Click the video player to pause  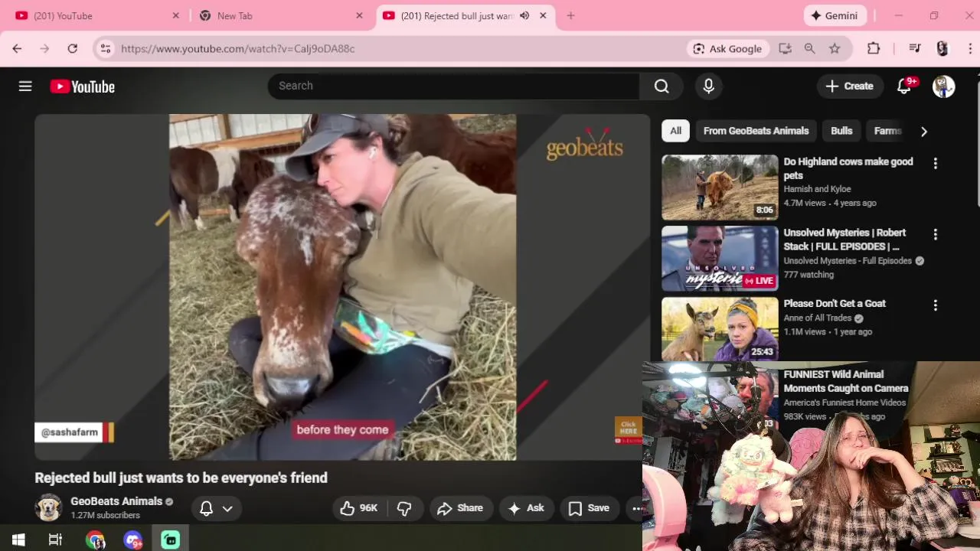click(342, 287)
